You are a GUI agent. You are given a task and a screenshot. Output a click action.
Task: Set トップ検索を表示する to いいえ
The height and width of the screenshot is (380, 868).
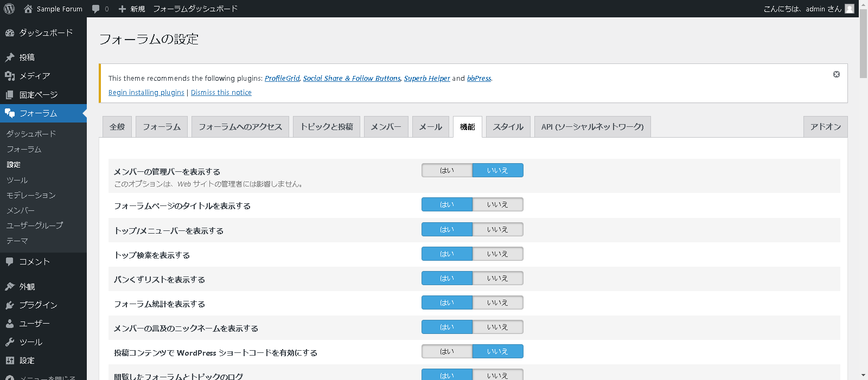pos(498,254)
